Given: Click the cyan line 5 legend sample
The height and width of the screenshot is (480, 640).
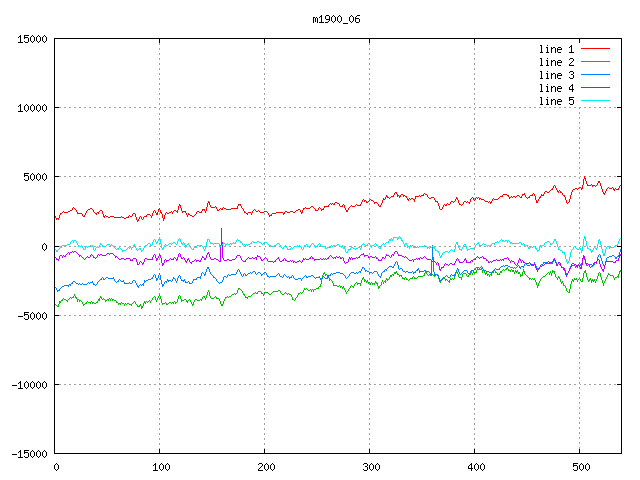Looking at the screenshot, I should (x=595, y=100).
